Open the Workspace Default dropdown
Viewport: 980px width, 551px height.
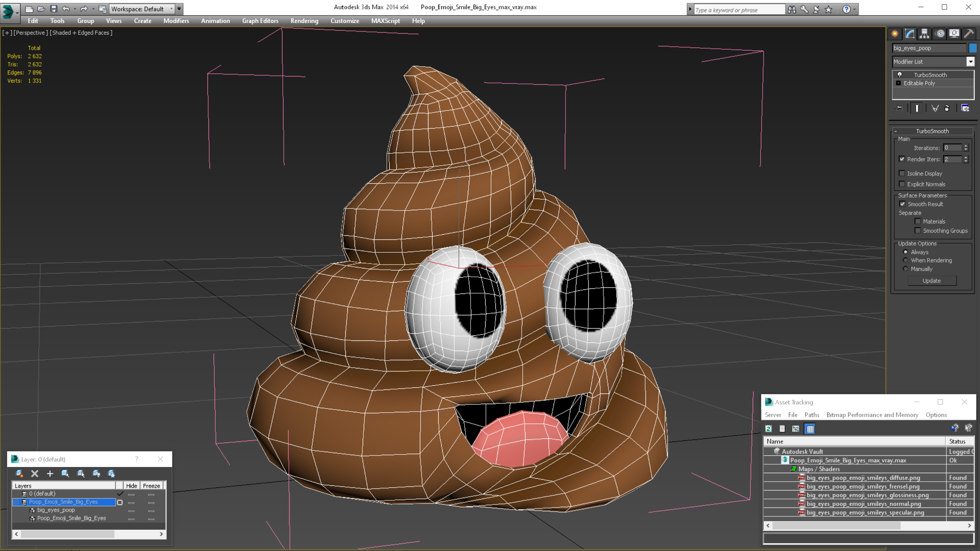(171, 9)
